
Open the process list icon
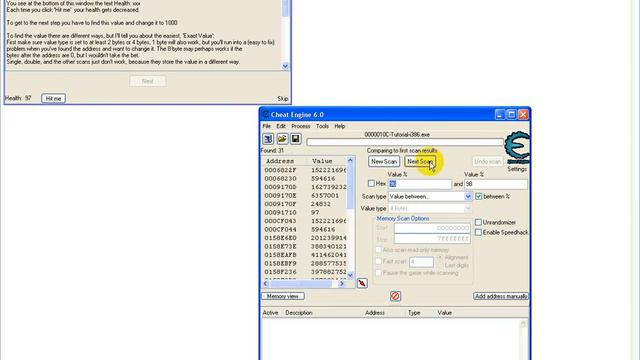click(268, 139)
